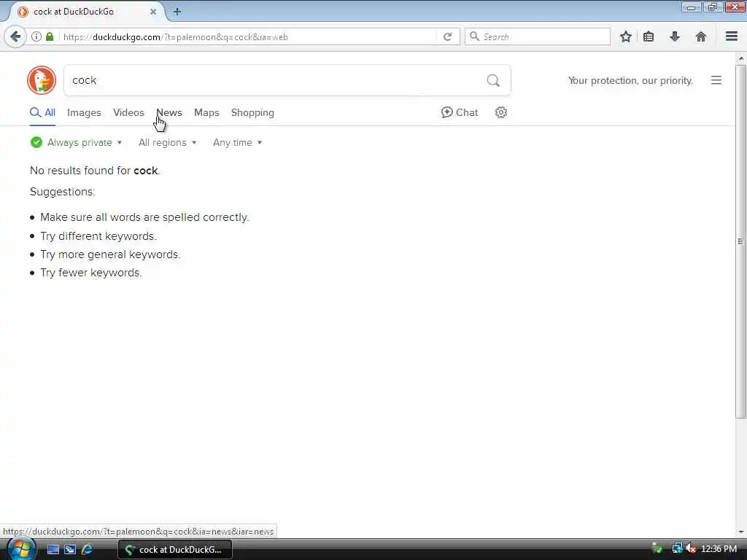Image resolution: width=747 pixels, height=560 pixels.
Task: Open the DuckDuckGo side menu icon
Action: click(716, 80)
